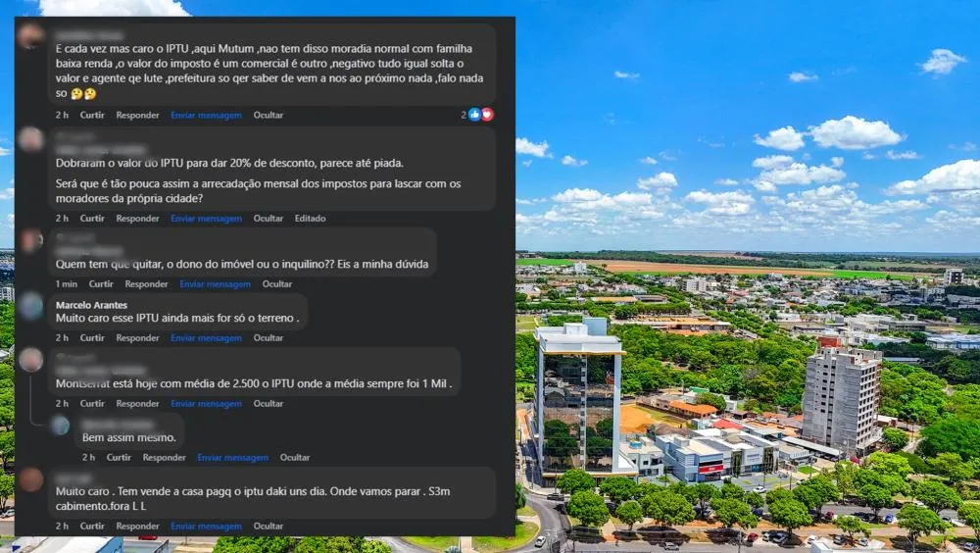
Task: Click Curtir under Montserrat comment
Action: [92, 404]
